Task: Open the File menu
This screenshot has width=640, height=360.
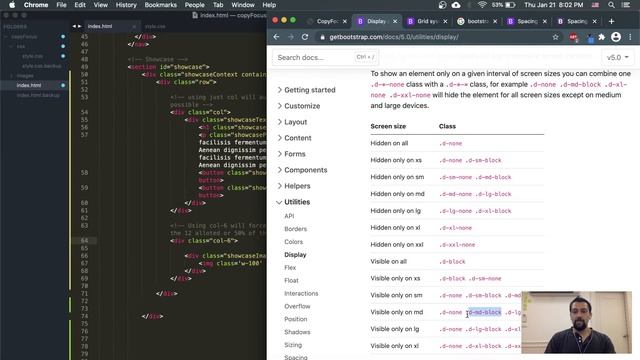Action: [61, 5]
